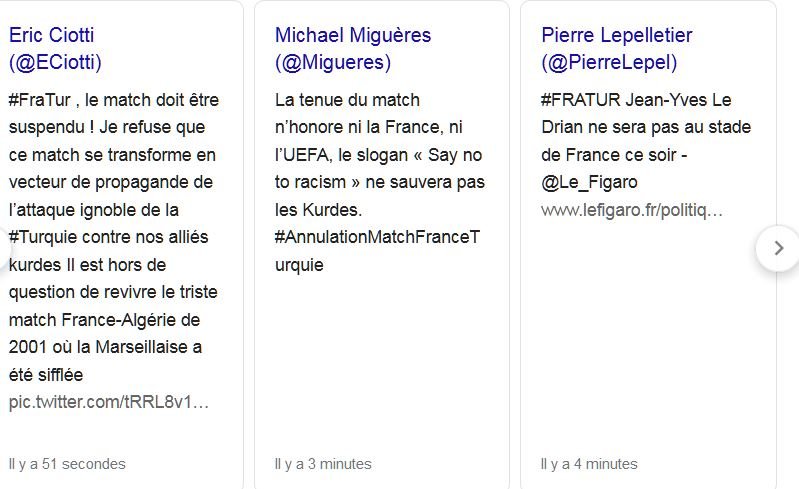Click the "Il y a 3 minutes" timestamp
799x489 pixels.
pyautogui.click(x=323, y=464)
